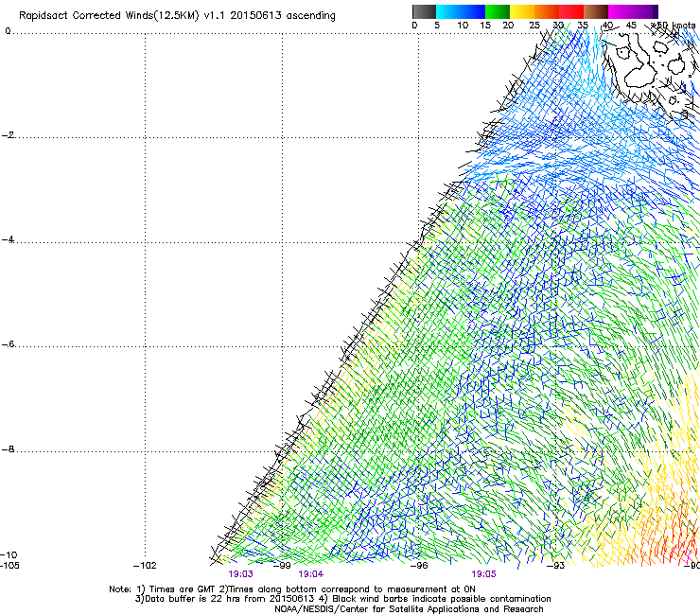Click the green 15-20 knots legend segment
Viewport: 700px width, 615px height.
coord(498,11)
